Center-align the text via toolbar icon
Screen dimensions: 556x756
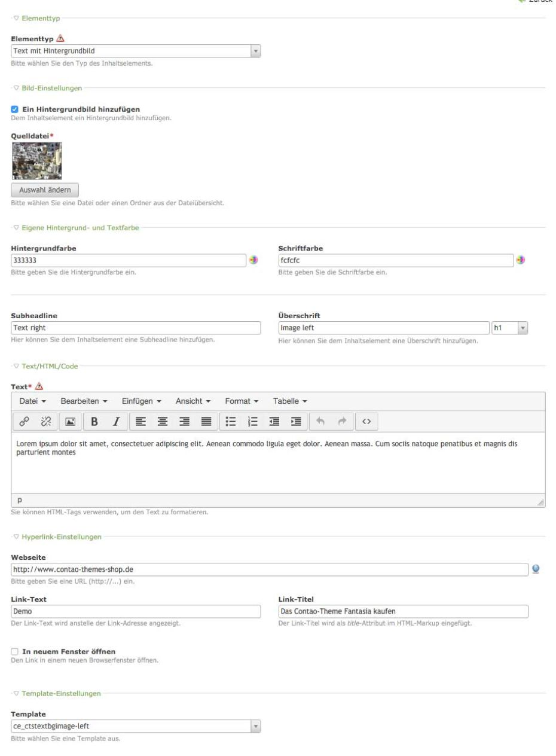pos(162,422)
